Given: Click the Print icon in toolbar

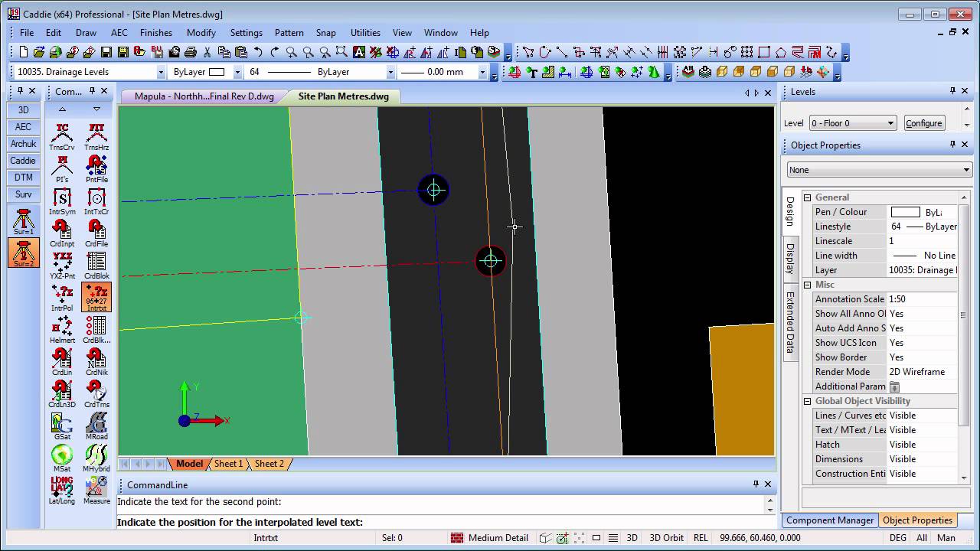Looking at the screenshot, I should 191,52.
